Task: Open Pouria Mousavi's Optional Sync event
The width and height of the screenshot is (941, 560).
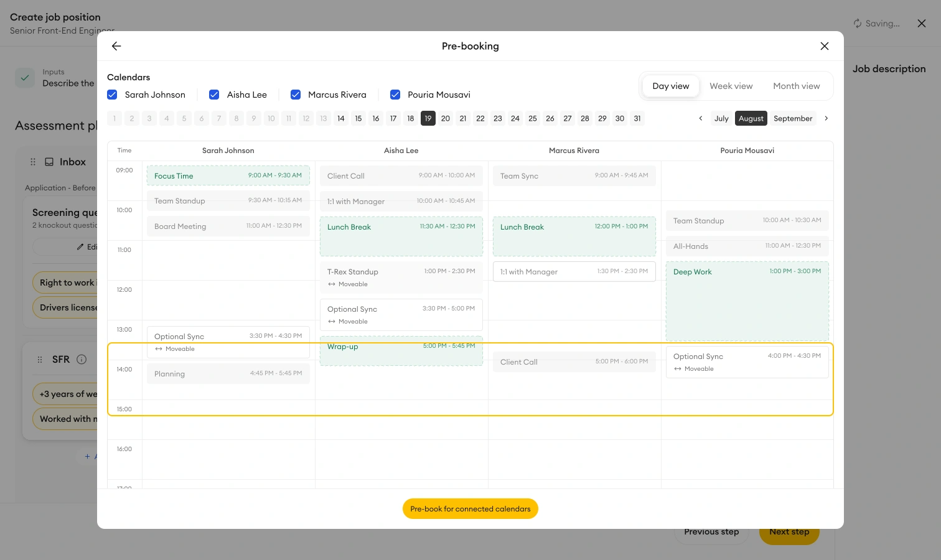Action: [747, 362]
